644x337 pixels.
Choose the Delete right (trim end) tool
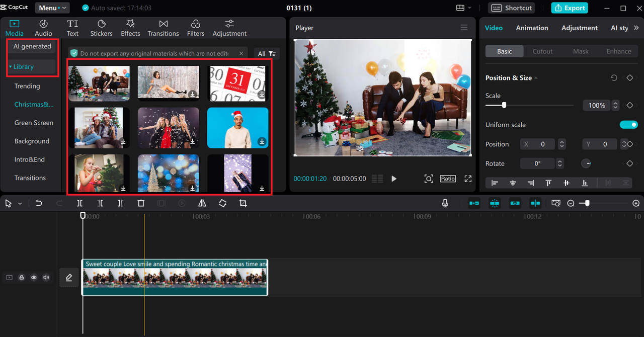click(120, 203)
